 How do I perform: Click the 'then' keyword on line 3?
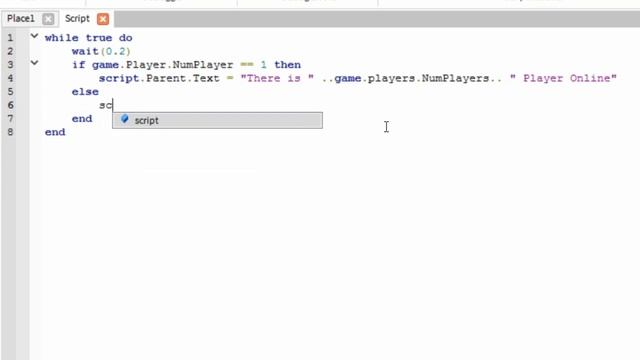coord(287,65)
